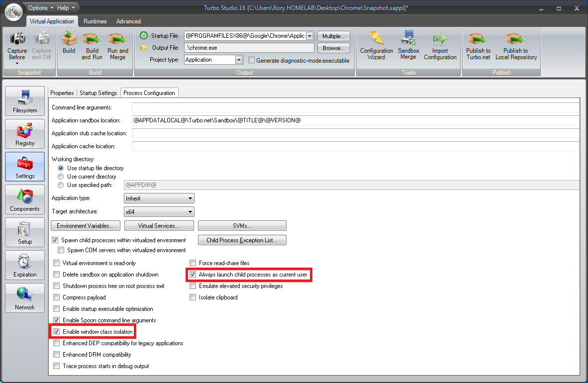
Task: Toggle Enable Spoon command line arguments
Action: click(x=57, y=320)
